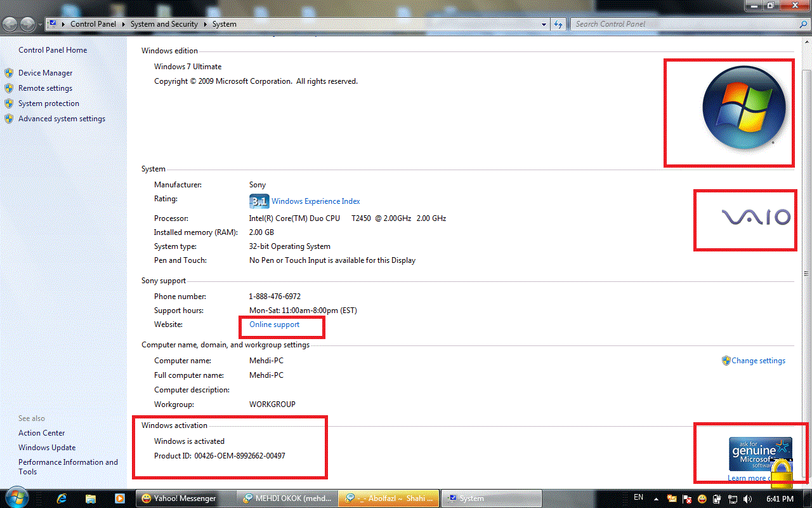Click the vertical scrollbar of System window
This screenshot has height=508, width=812.
(x=806, y=273)
